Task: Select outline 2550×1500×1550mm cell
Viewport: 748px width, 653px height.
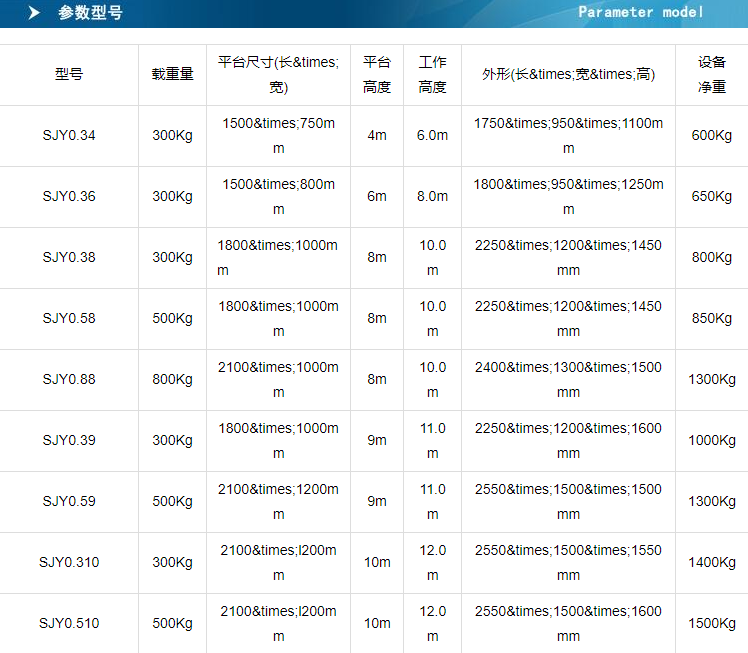Action: click(x=569, y=562)
